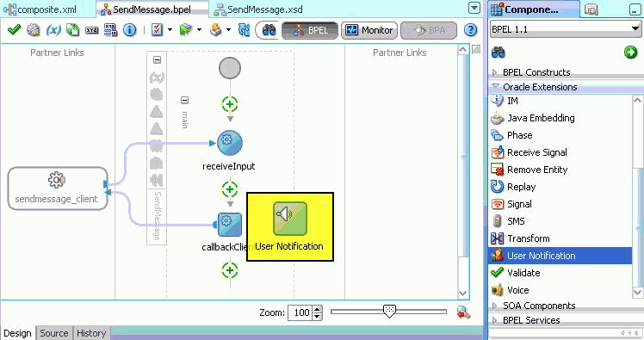Select the callbackClient activity icon
The width and height of the screenshot is (644, 340).
coord(230,224)
